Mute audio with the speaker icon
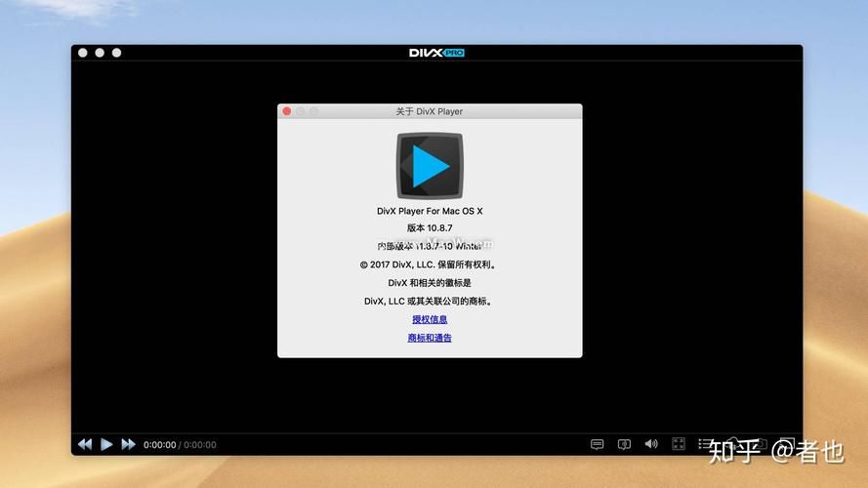The width and height of the screenshot is (868, 488). tap(651, 444)
